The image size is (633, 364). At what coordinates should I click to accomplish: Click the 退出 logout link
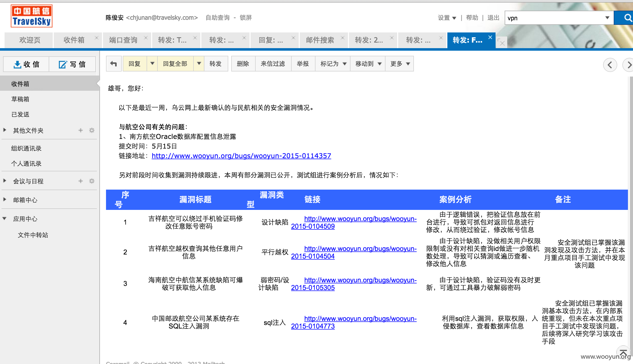(493, 18)
